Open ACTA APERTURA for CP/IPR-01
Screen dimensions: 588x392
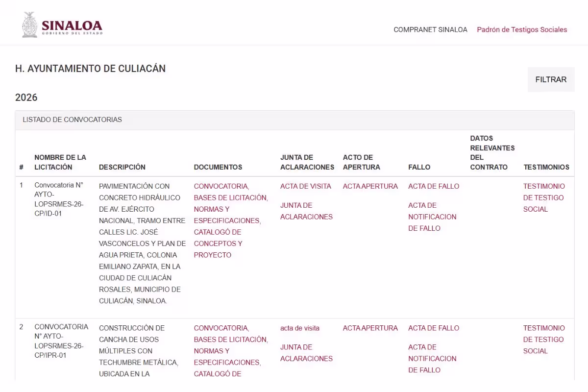click(x=370, y=328)
